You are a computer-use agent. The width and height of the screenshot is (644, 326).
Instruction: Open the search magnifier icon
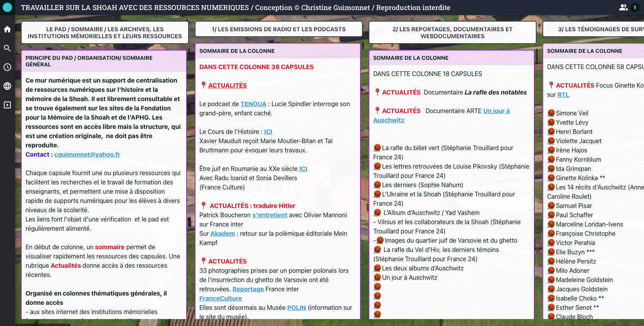click(7, 48)
